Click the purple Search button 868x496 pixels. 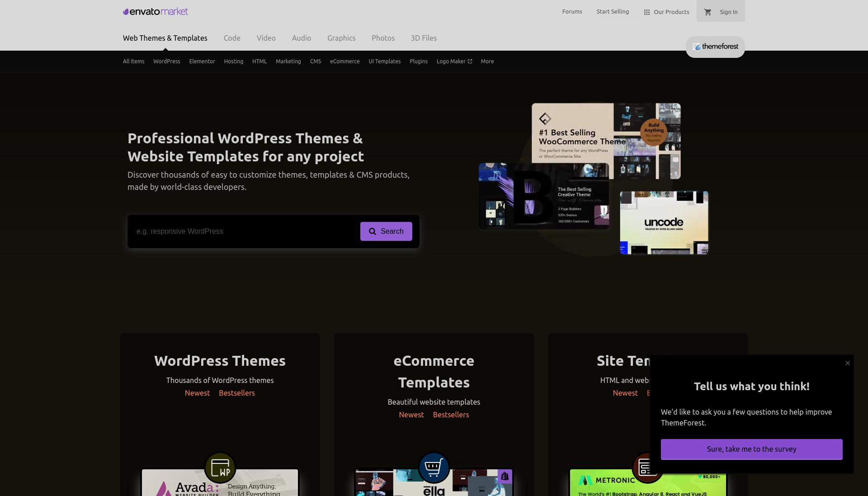click(386, 231)
